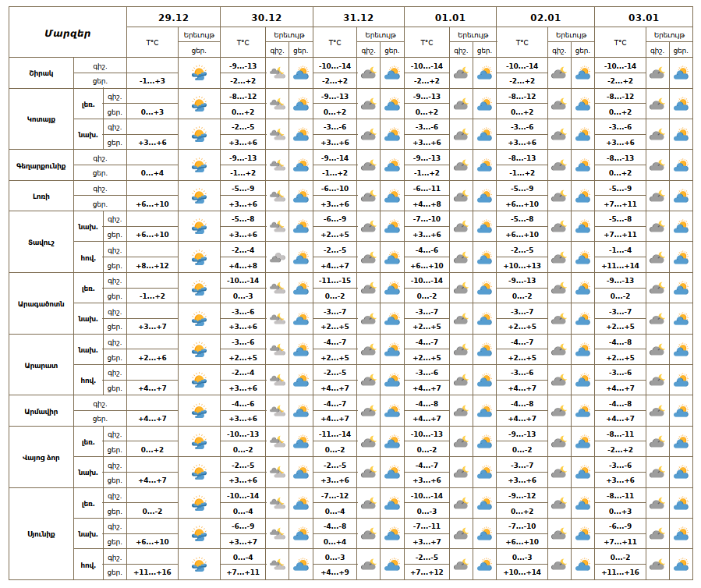Image resolution: width=701 pixels, height=588 pixels.
Task: Select Գեղարքունիք daytime weather icon for 03.01
Action: [x=681, y=165]
